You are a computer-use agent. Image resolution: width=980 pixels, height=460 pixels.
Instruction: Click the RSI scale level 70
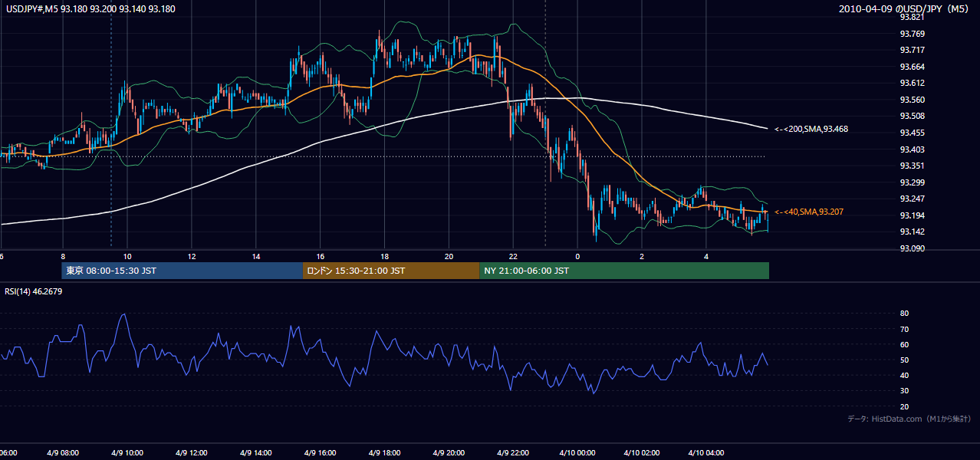(x=905, y=329)
